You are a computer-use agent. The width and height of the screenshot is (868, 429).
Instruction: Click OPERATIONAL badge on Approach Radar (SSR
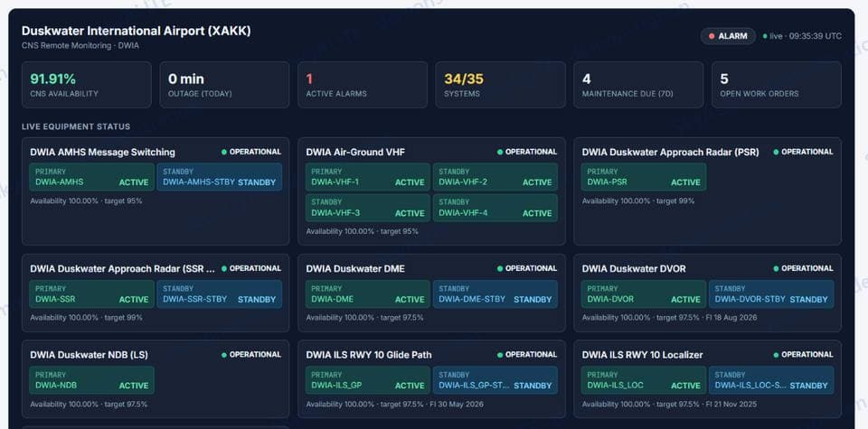coord(251,268)
